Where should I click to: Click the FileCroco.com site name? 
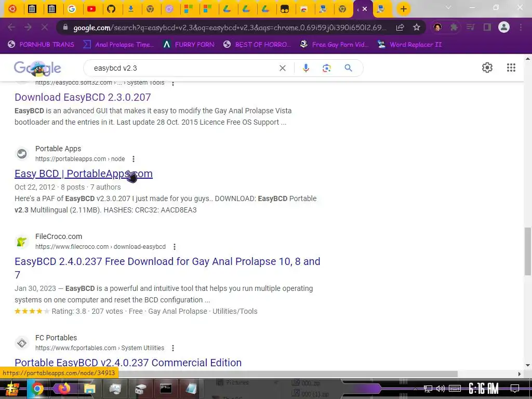coord(59,236)
